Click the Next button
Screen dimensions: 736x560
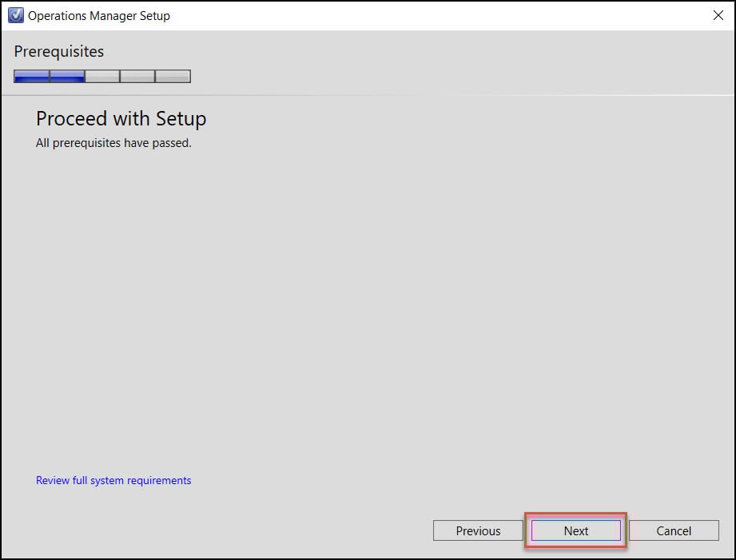tap(576, 530)
